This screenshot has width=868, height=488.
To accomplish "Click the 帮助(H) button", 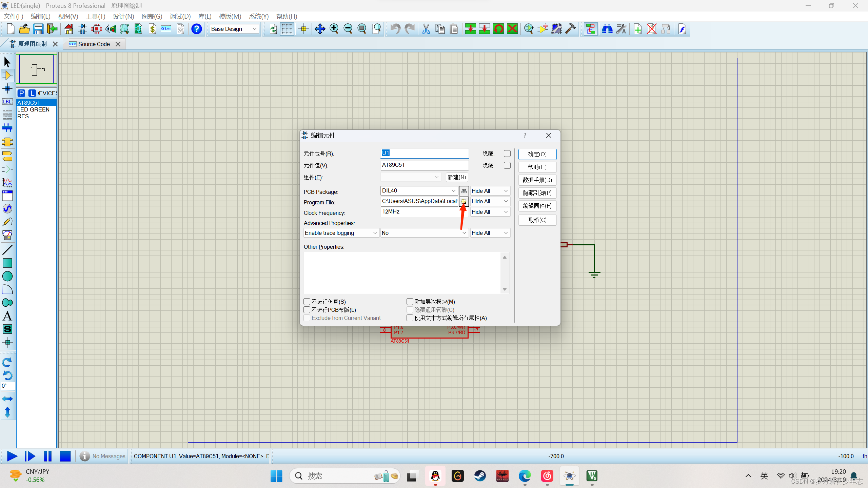I will pos(537,167).
